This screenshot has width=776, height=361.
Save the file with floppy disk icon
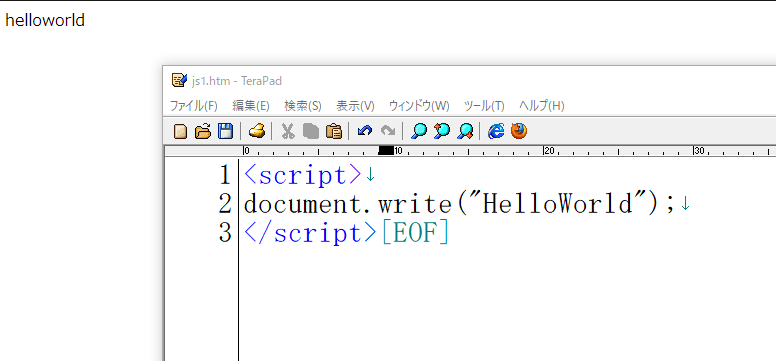pyautogui.click(x=225, y=131)
